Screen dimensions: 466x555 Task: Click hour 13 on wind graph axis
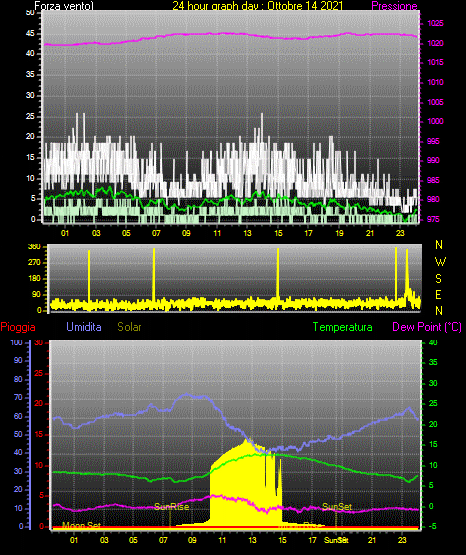[247, 233]
